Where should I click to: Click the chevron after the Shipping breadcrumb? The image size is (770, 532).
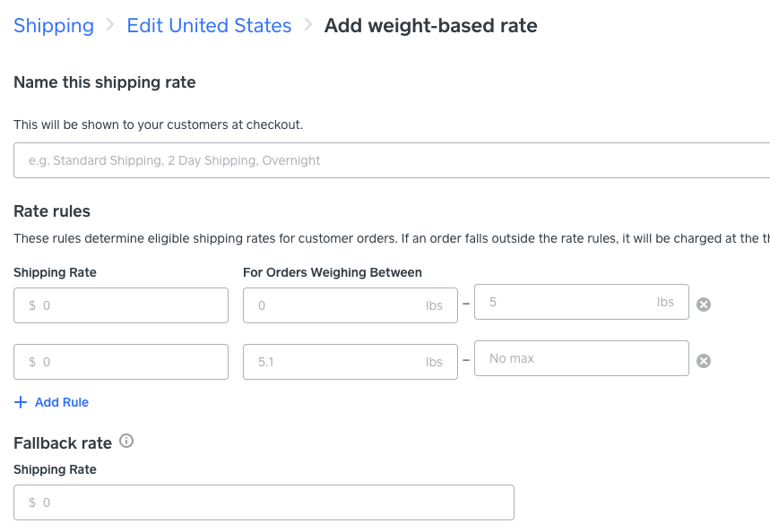coord(110,25)
